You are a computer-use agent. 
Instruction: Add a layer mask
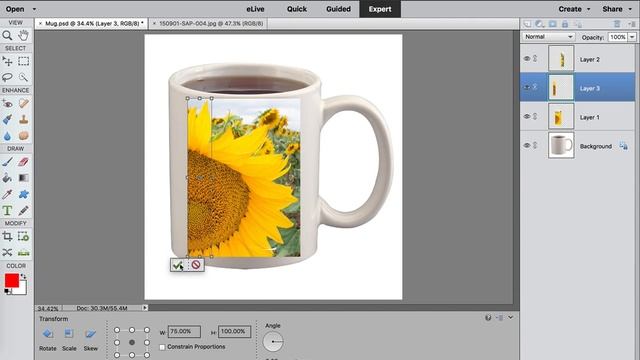(552, 24)
